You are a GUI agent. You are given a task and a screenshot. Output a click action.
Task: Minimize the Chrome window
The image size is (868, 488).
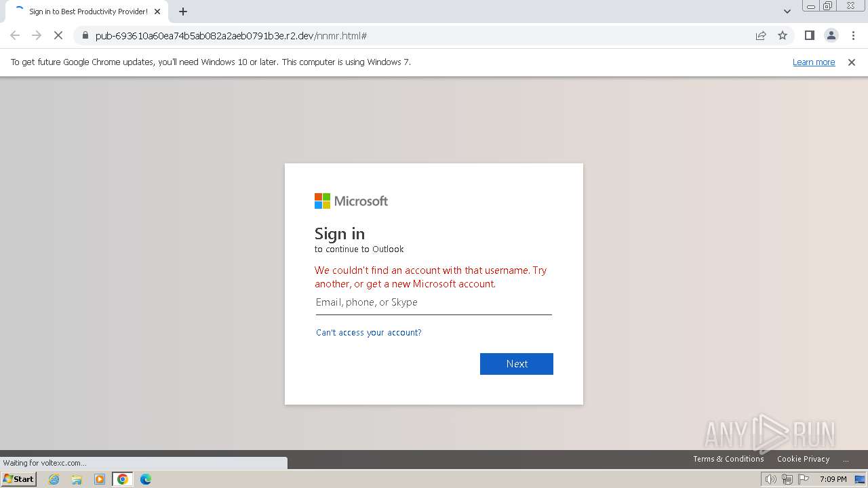[x=810, y=6]
